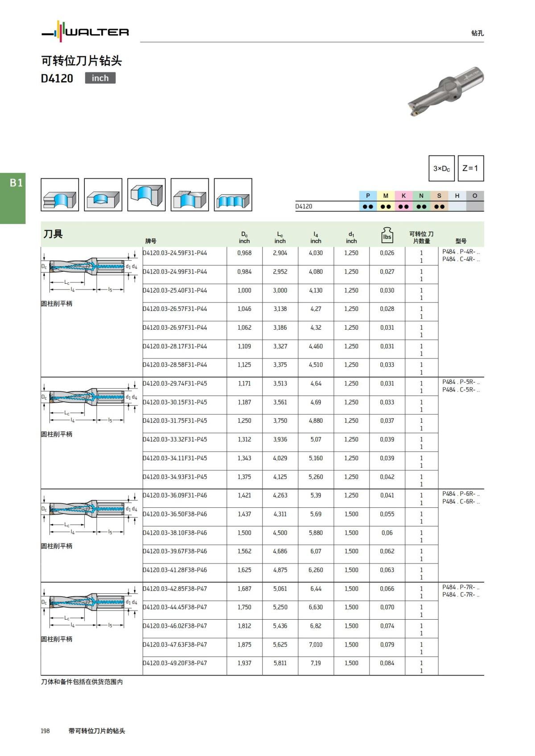Click insert type P484 . P-6R- ..
This screenshot has width=535, height=756.
coord(461,494)
